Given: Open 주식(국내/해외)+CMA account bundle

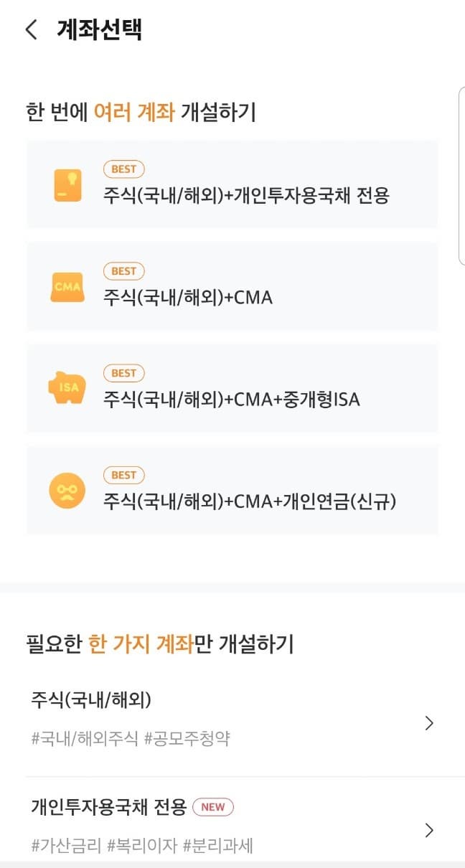Looking at the screenshot, I should (232, 287).
